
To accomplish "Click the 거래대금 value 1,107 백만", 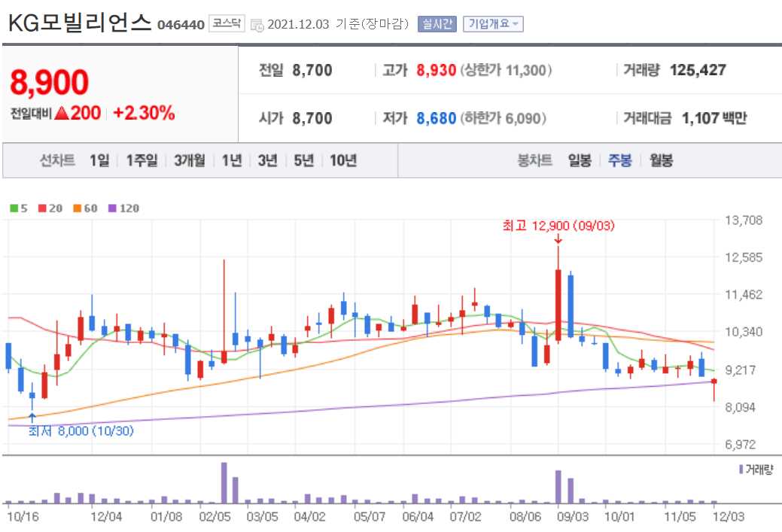I will point(714,119).
